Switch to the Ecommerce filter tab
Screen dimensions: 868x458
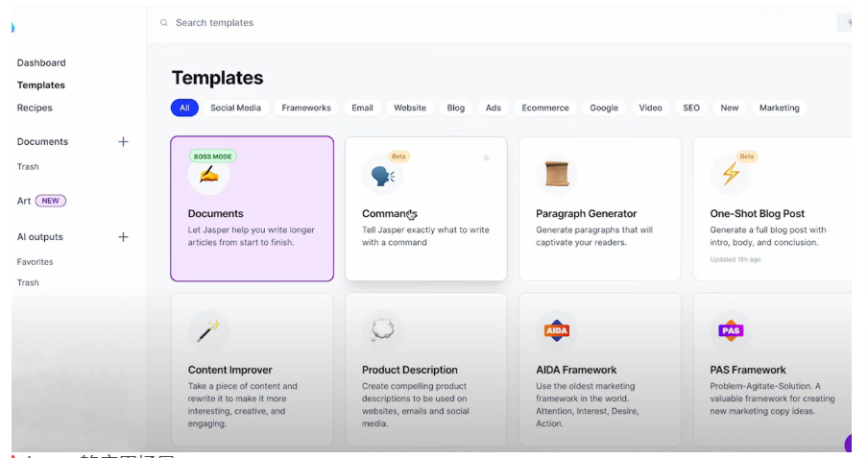pos(545,108)
